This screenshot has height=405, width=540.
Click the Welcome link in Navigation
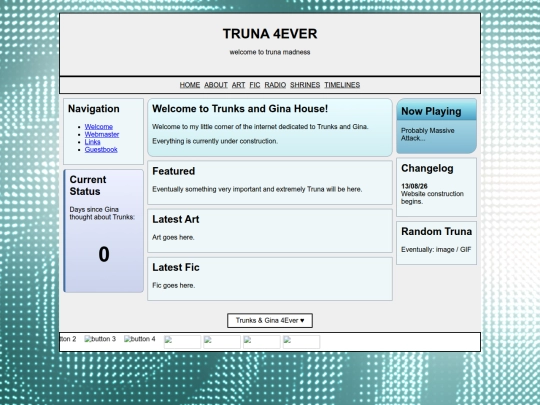[99, 127]
